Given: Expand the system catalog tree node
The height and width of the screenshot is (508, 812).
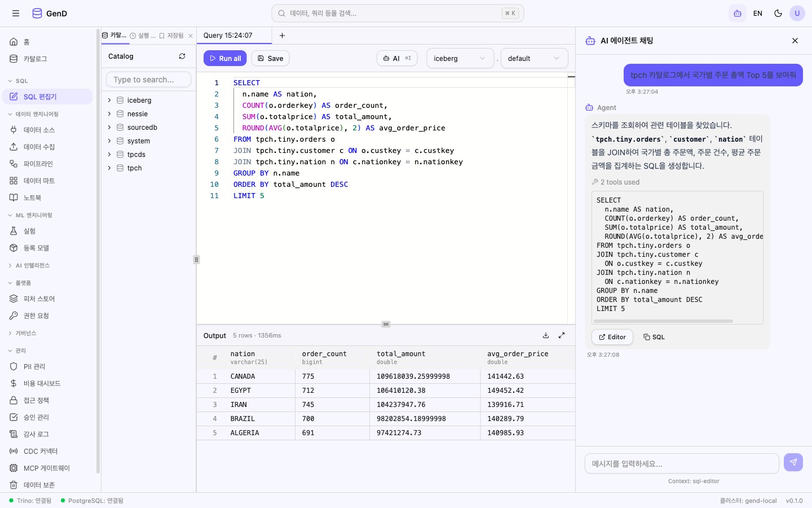Looking at the screenshot, I should pyautogui.click(x=109, y=141).
